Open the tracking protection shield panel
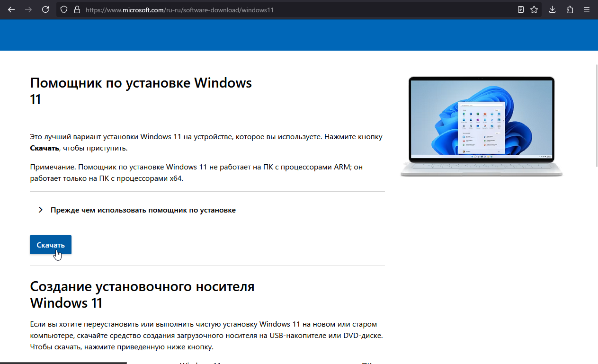The height and width of the screenshot is (364, 598). (x=63, y=9)
